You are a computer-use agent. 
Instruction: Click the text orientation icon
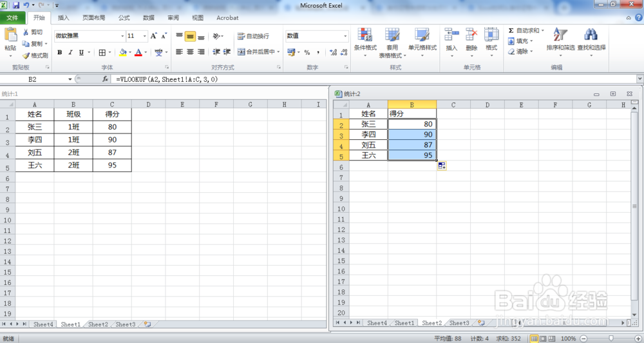tap(216, 36)
